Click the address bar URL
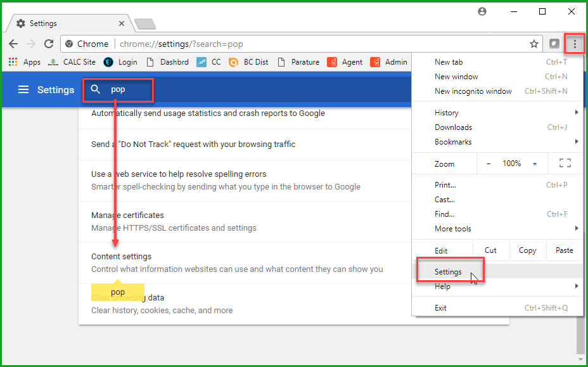This screenshot has height=367, width=588. [x=181, y=44]
